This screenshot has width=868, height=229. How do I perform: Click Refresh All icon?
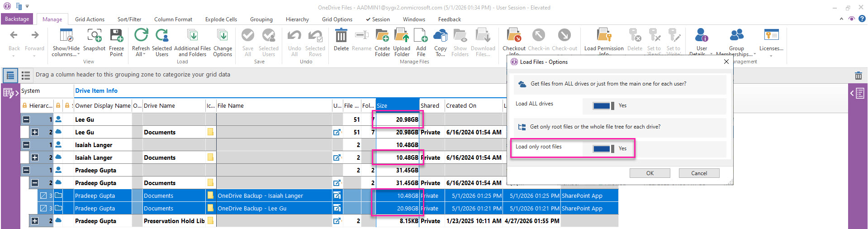tap(141, 35)
